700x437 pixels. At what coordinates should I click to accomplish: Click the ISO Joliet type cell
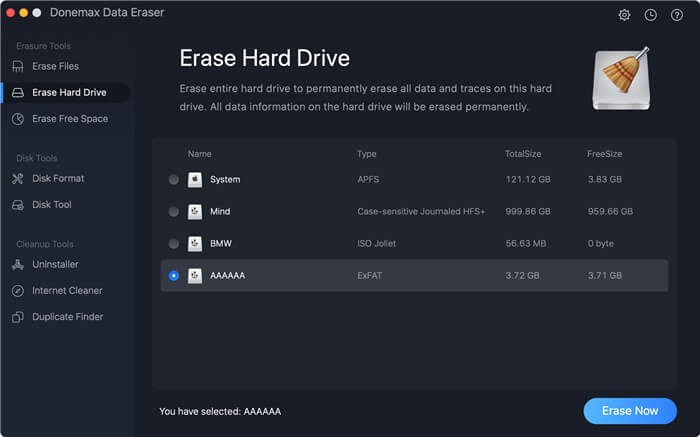pyautogui.click(x=376, y=244)
